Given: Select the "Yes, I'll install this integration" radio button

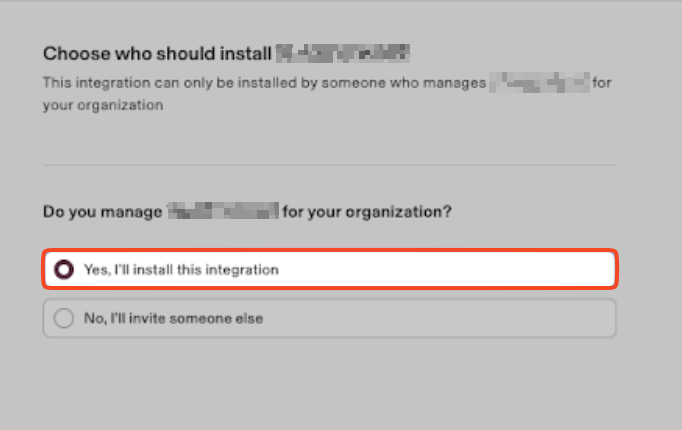Looking at the screenshot, I should [x=64, y=269].
